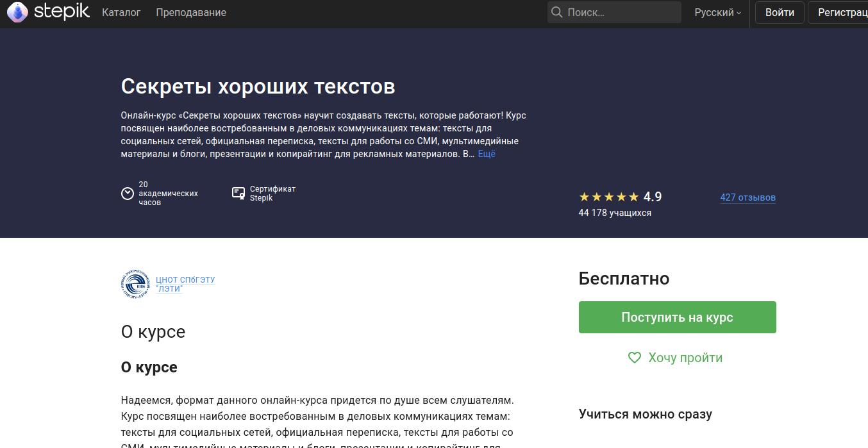This screenshot has height=448, width=868.
Task: Open the Русский language dropdown
Action: (717, 12)
